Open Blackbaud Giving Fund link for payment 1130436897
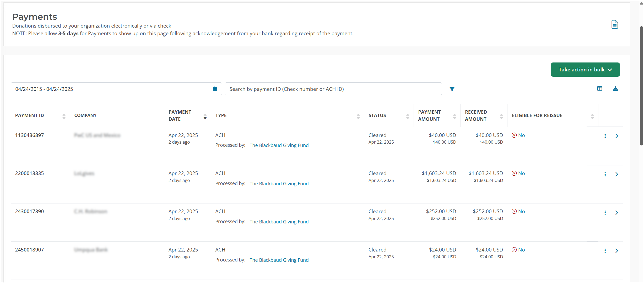 tap(279, 145)
